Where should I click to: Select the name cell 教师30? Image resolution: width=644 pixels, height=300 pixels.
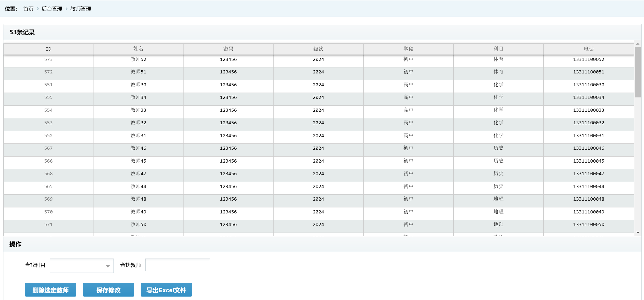coord(138,85)
